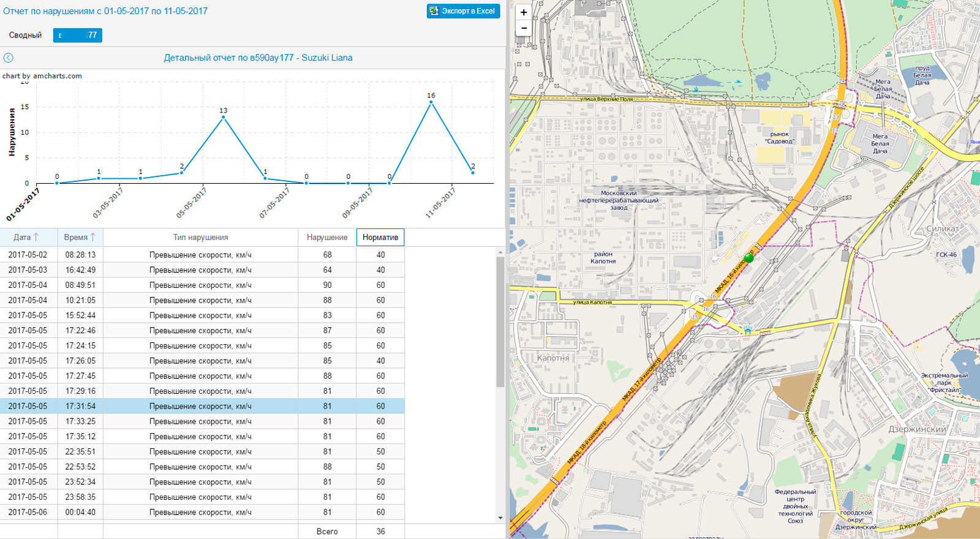Click Московский нефтеперерабатывающий завод map label
Screen dimensions: 980x539
tap(619, 200)
